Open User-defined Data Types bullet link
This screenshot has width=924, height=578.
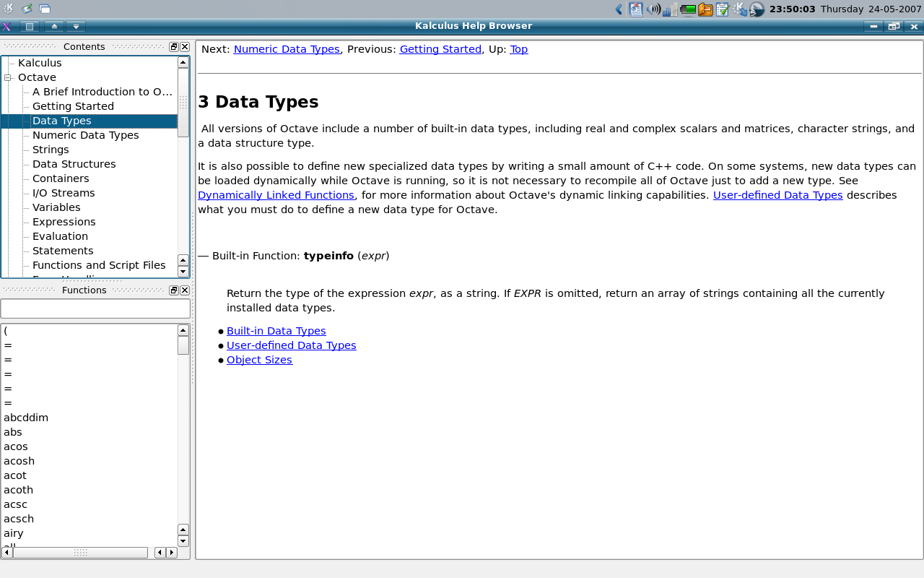[292, 345]
